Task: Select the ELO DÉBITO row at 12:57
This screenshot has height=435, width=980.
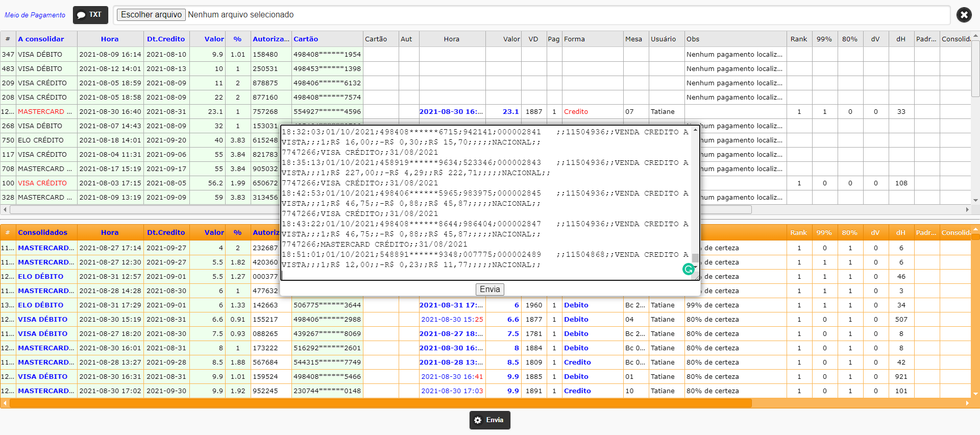Action: (485, 276)
